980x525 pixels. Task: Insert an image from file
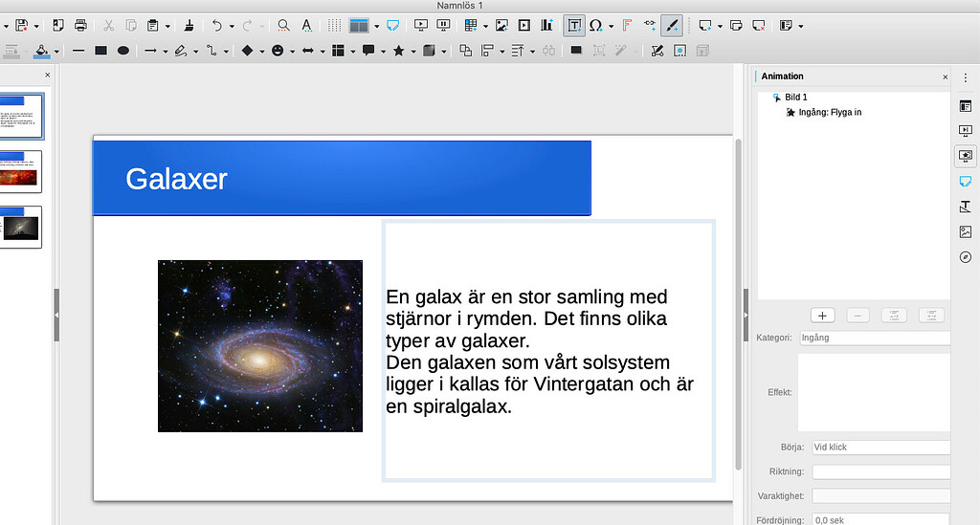pyautogui.click(x=501, y=26)
